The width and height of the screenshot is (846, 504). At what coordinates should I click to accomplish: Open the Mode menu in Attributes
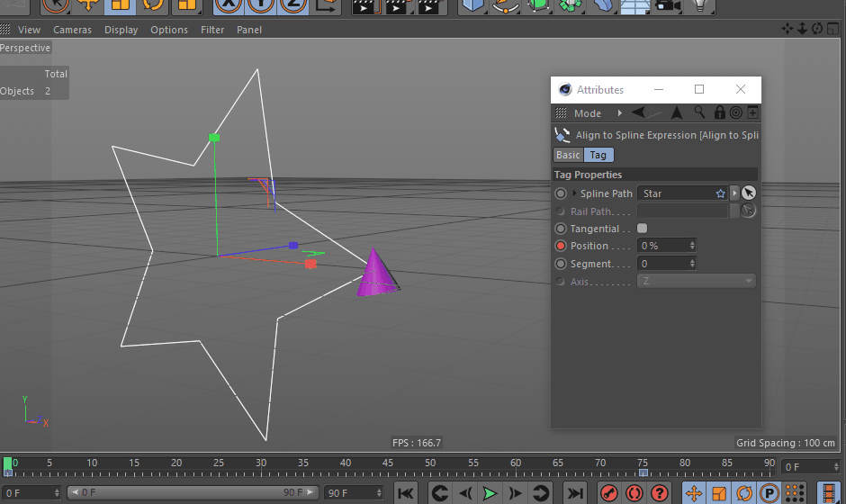(588, 113)
